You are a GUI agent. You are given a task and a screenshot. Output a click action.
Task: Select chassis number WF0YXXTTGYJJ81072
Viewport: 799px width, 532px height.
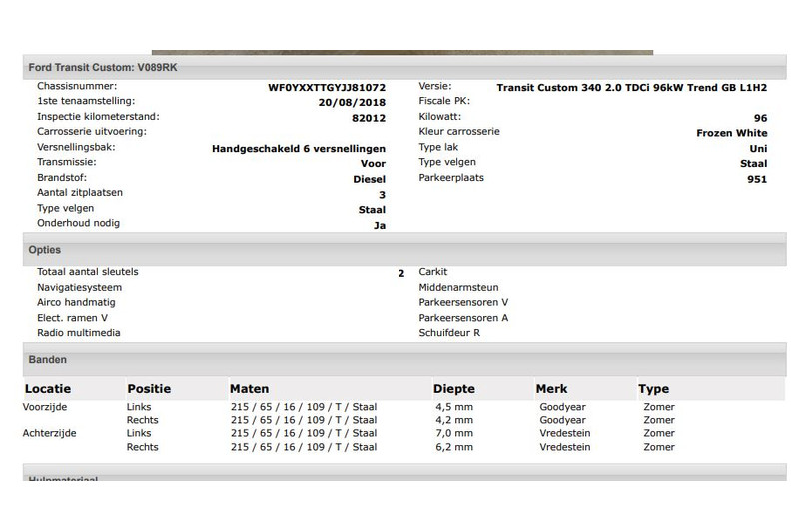(327, 87)
